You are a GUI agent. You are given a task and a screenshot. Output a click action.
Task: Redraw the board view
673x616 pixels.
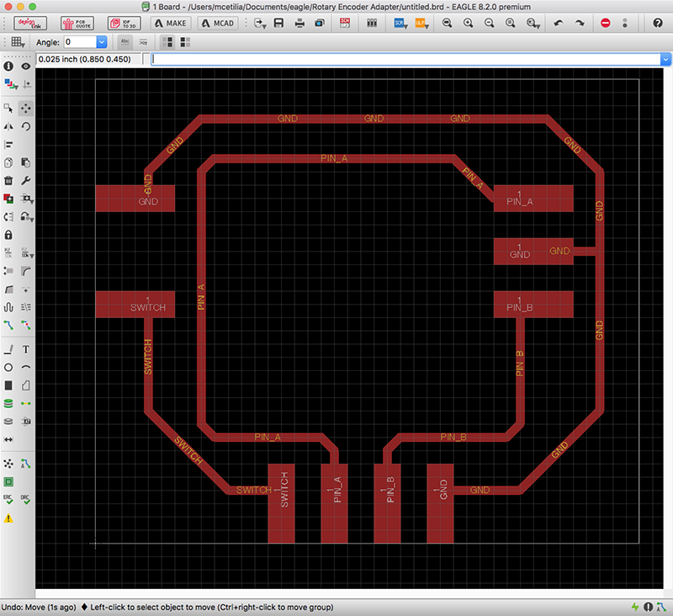coord(510,24)
